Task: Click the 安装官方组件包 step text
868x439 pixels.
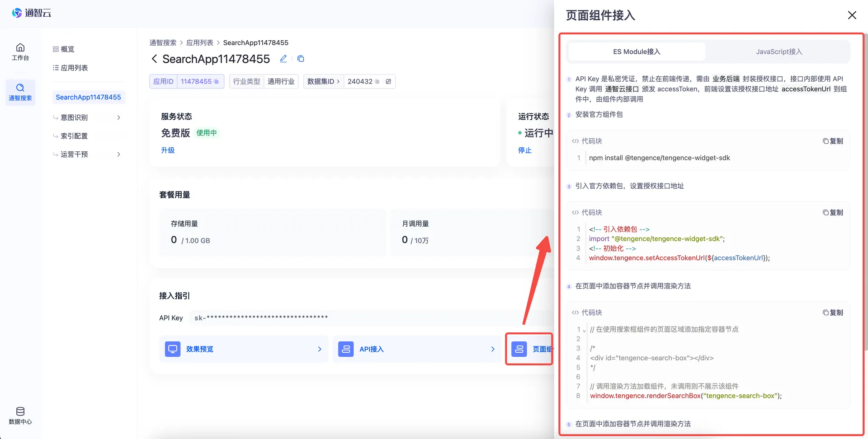Action: tap(599, 115)
